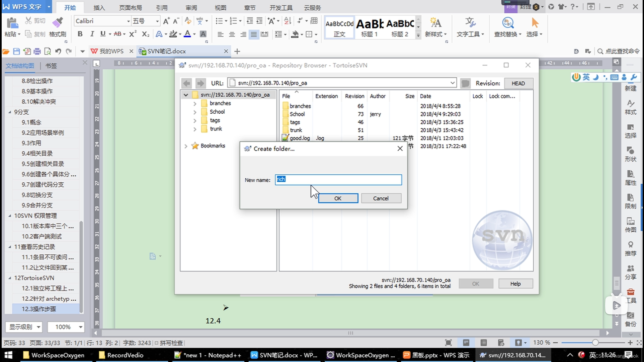This screenshot has width=644, height=362.
Task: Expand the School folder in tree
Action: (x=195, y=111)
